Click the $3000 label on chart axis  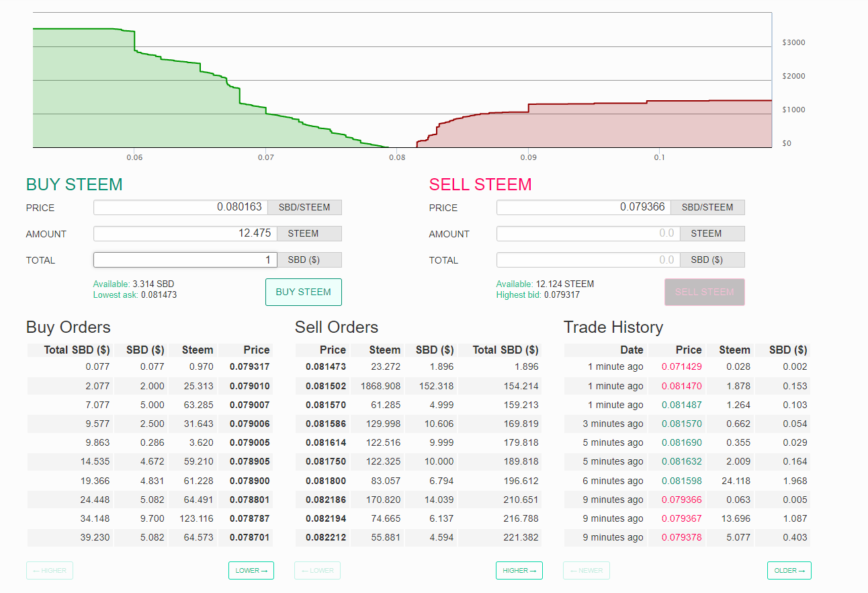point(794,42)
